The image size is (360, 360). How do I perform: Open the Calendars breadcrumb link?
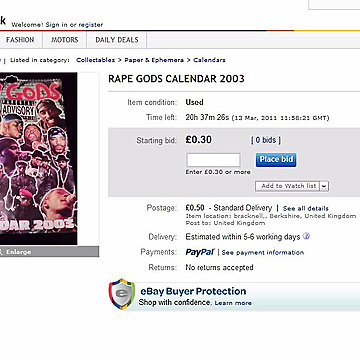[x=209, y=60]
